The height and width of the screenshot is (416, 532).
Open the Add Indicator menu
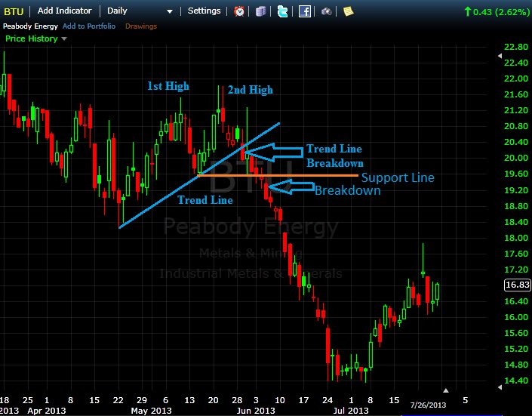(64, 11)
